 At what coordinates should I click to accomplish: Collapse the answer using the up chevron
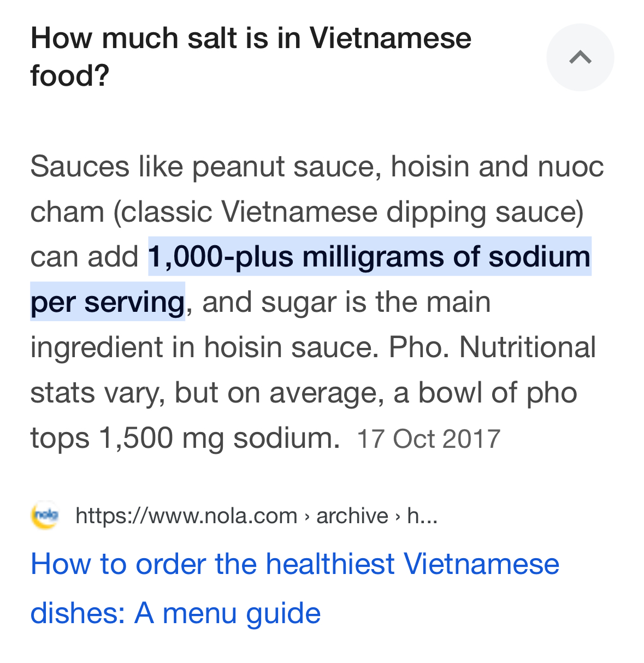click(580, 57)
